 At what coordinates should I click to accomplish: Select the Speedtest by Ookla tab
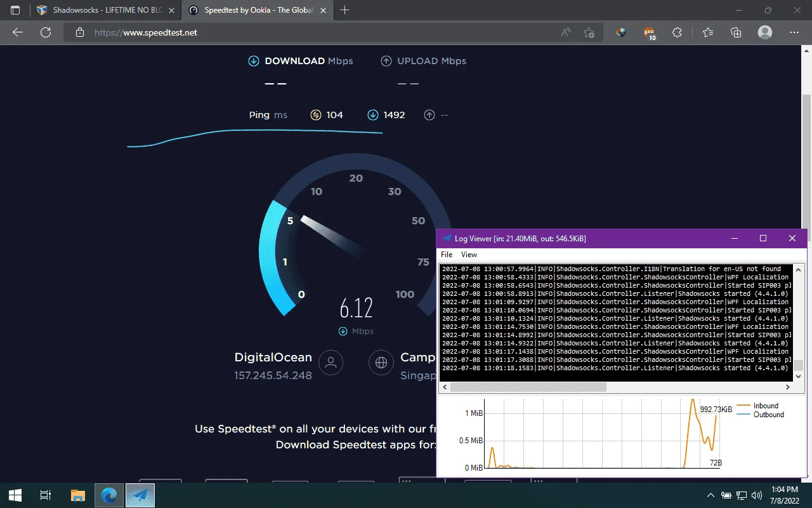point(258,10)
